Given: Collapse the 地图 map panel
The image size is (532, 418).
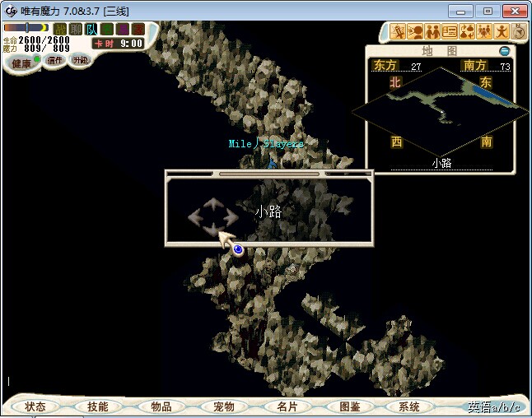Looking at the screenshot, I should [x=505, y=51].
